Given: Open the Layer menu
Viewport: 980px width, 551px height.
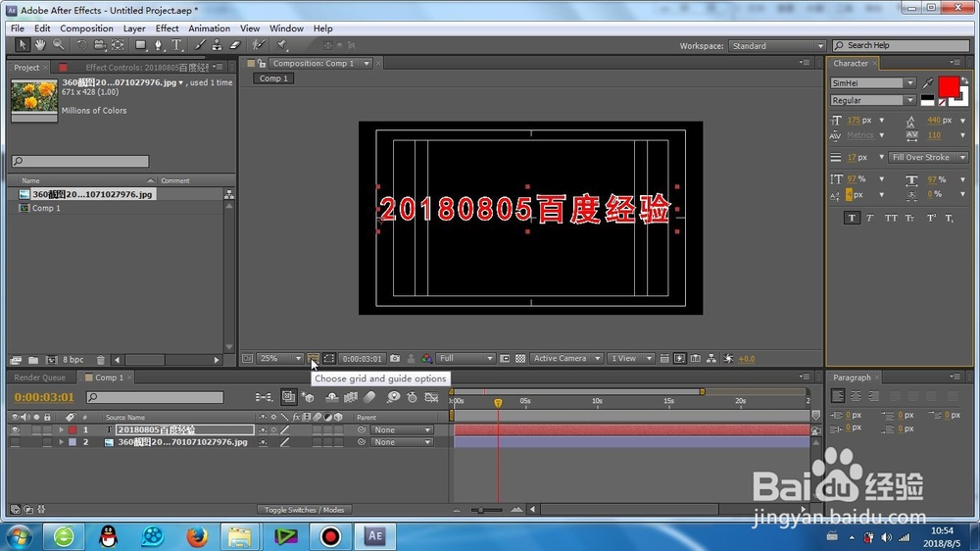Looking at the screenshot, I should point(134,28).
